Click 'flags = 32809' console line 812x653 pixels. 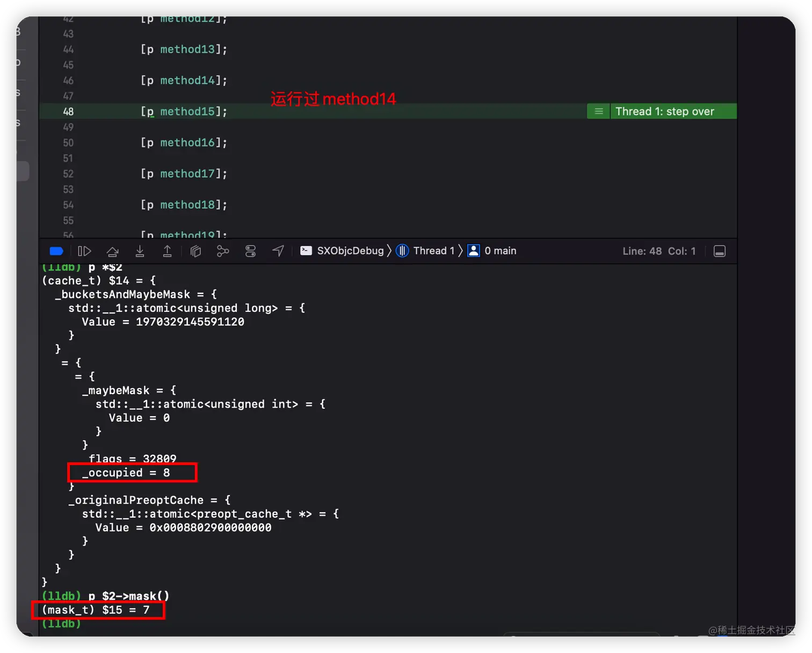[132, 459]
